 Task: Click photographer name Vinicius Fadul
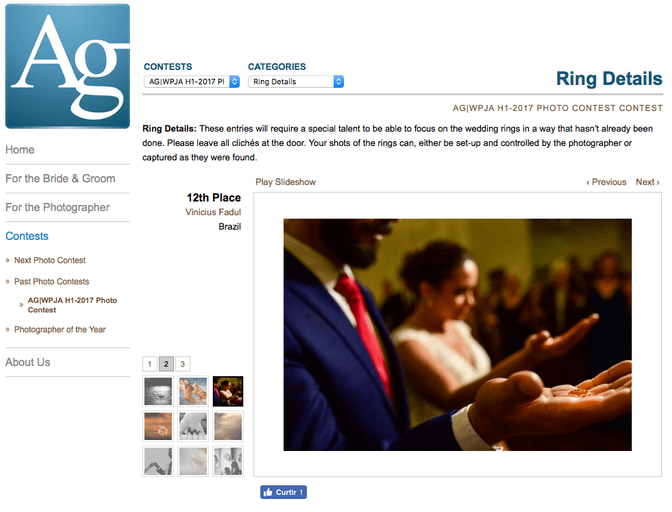(213, 212)
